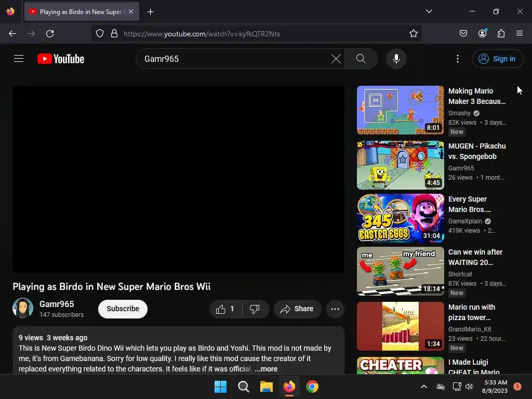
Task: Open Google Chrome from taskbar
Action: pyautogui.click(x=312, y=387)
